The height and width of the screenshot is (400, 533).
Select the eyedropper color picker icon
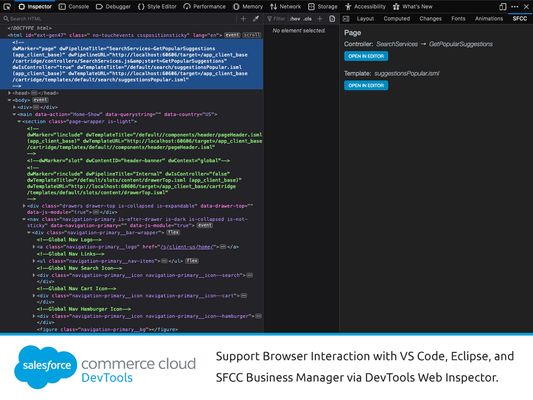256,19
